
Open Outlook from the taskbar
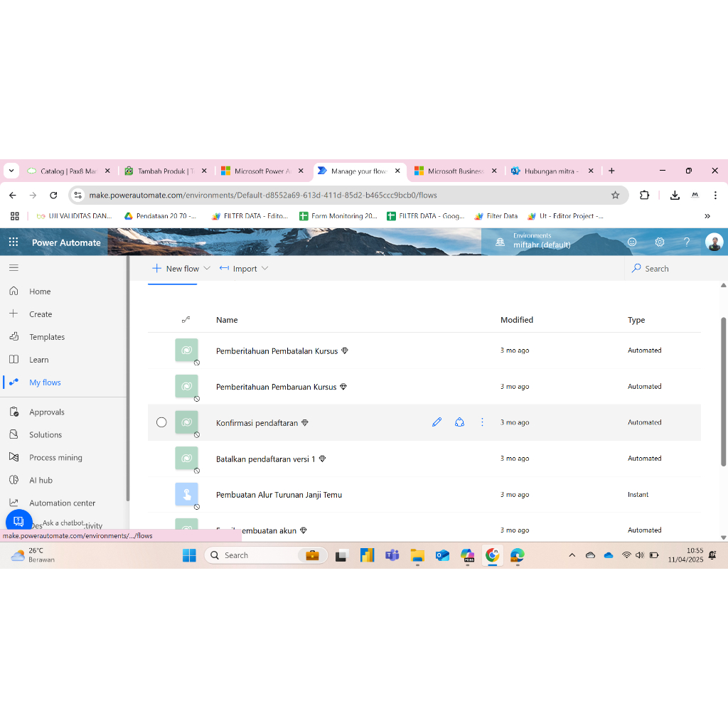[x=442, y=555]
